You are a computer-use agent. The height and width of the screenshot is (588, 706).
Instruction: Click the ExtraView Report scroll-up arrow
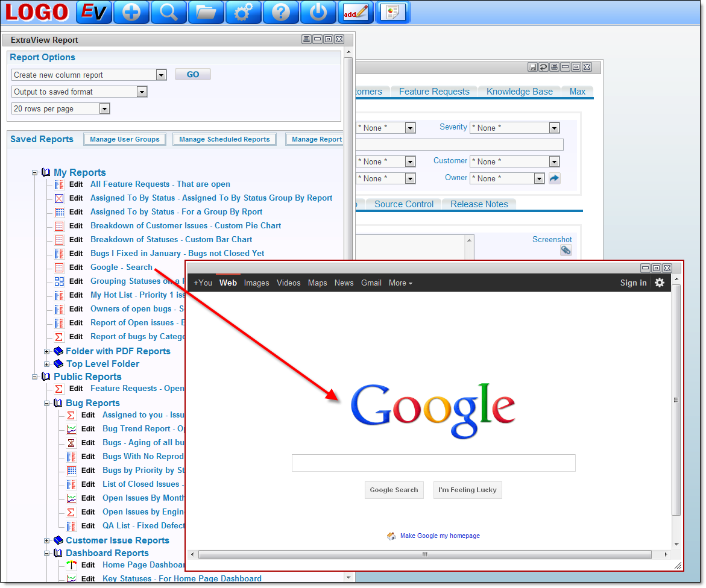(348, 52)
